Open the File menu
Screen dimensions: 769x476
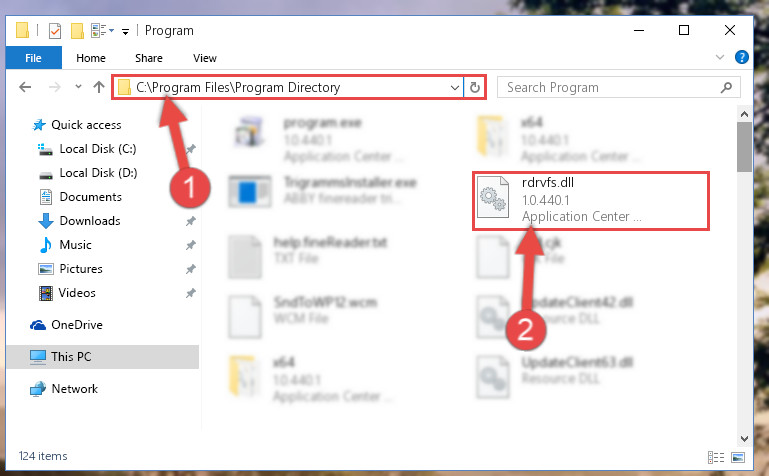coord(33,58)
